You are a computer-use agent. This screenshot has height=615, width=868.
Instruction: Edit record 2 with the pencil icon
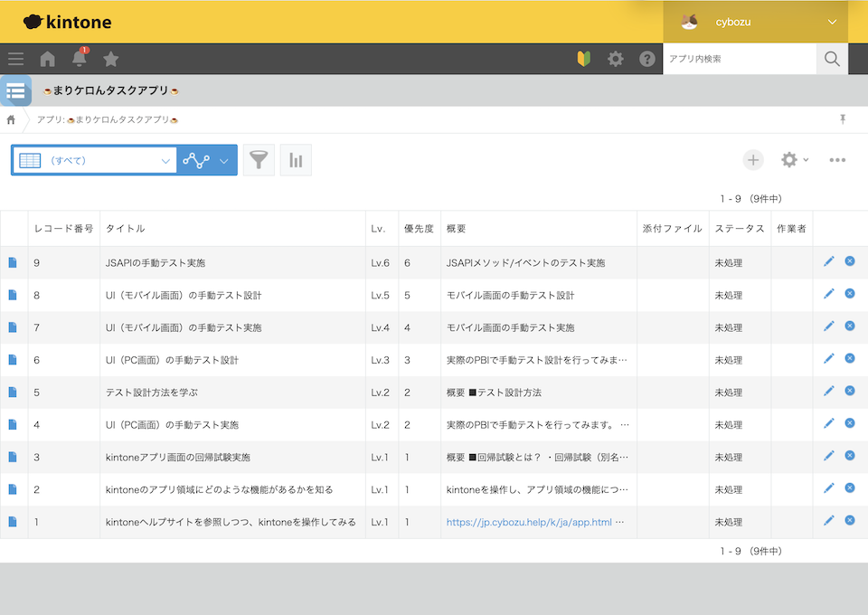(x=829, y=488)
